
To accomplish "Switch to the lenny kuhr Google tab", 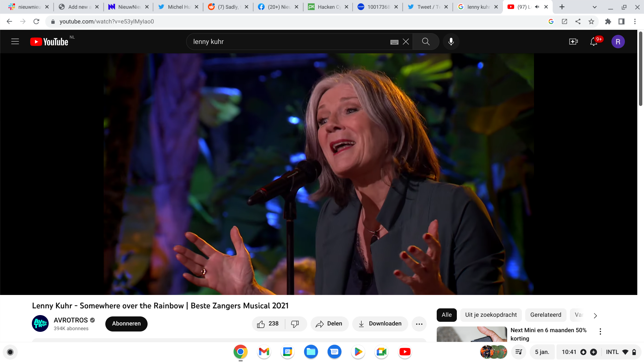I will pyautogui.click(x=478, y=7).
